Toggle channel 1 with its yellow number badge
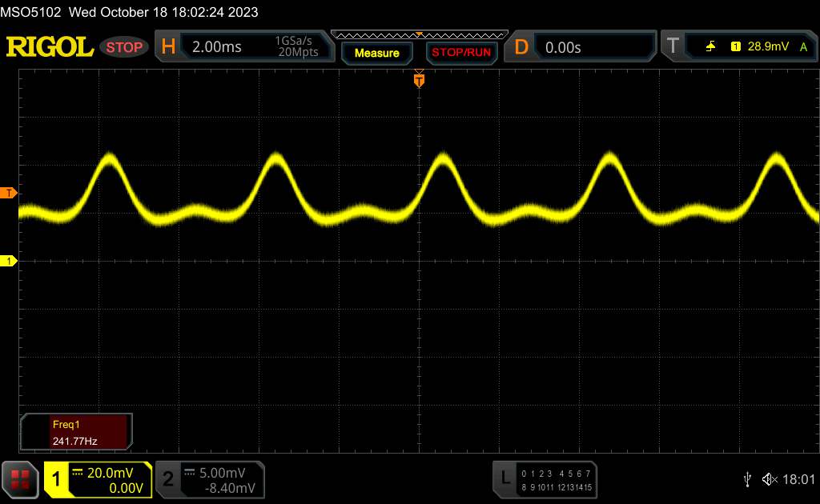820x504 pixels. point(56,479)
